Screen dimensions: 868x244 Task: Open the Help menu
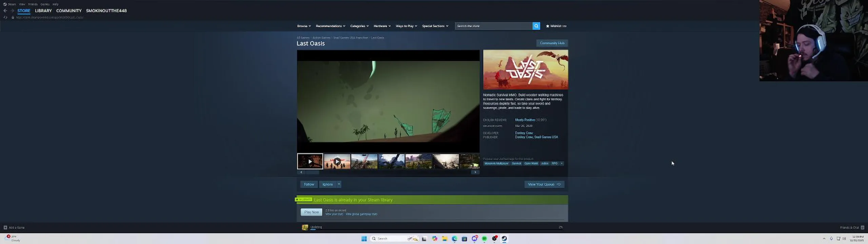pos(55,4)
